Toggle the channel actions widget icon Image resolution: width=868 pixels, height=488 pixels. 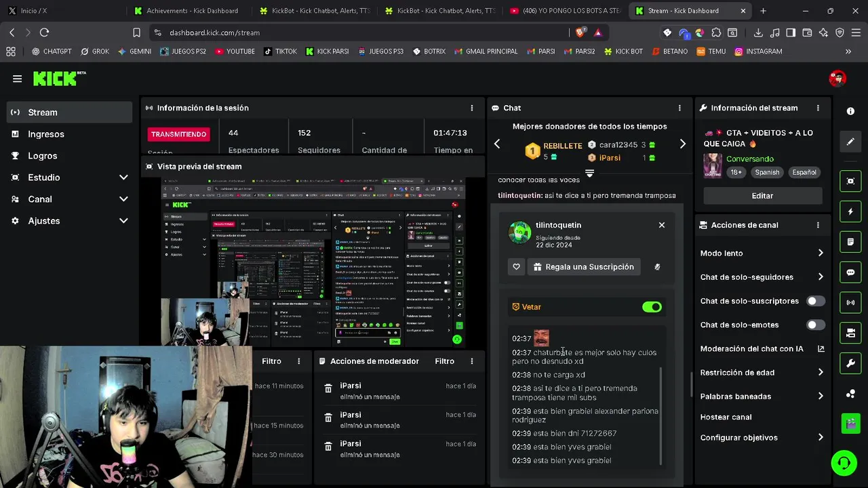coord(850,333)
